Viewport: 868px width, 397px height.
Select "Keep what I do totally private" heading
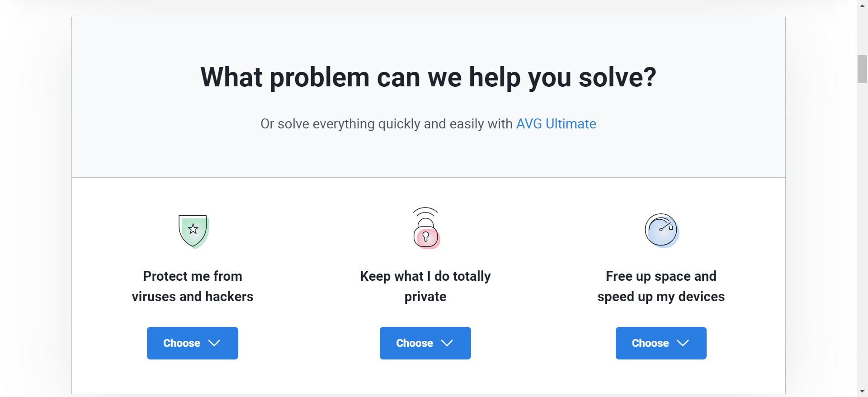tap(425, 286)
